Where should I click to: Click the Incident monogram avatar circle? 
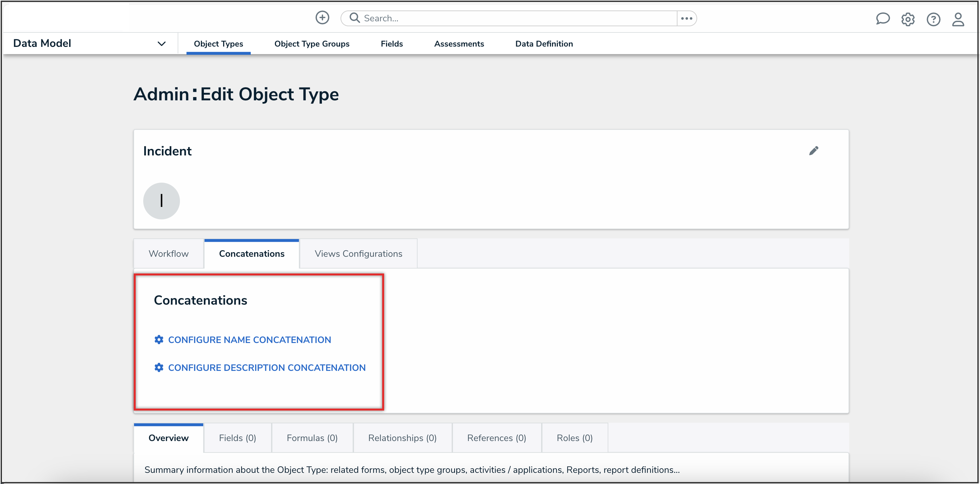pos(161,201)
